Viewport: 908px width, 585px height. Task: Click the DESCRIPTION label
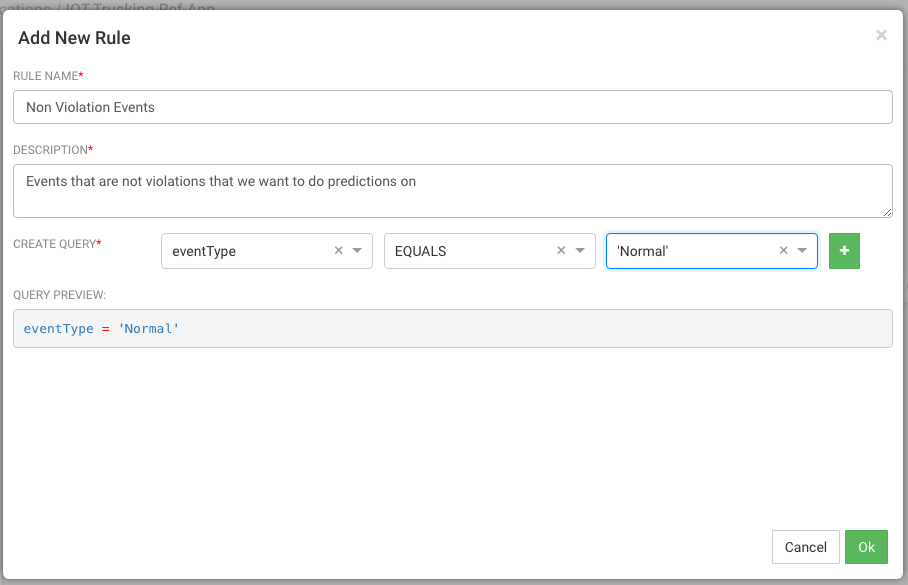[50, 150]
